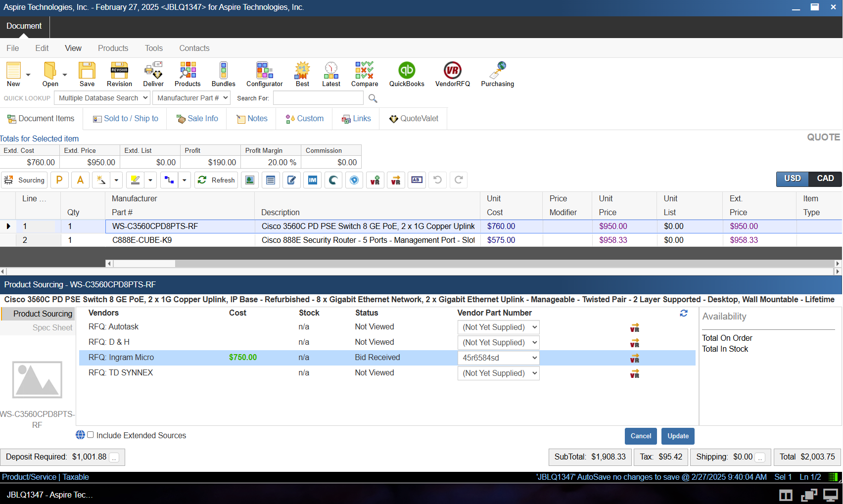Launch the Configurator tool
This screenshot has height=504, width=843.
tap(264, 74)
